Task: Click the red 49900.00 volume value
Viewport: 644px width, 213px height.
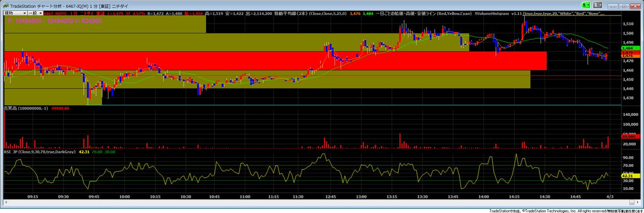Action: [x=60, y=108]
